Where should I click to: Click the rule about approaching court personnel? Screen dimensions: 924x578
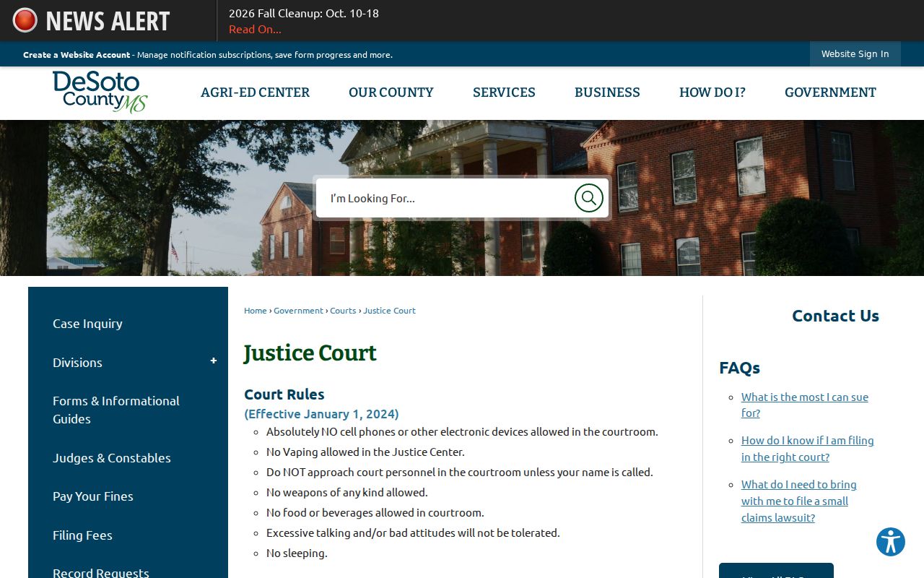click(460, 473)
